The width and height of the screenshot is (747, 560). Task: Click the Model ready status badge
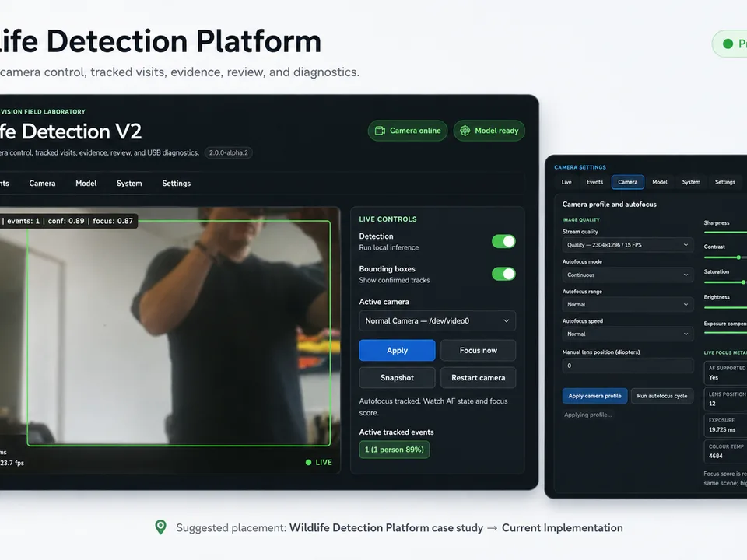click(489, 131)
